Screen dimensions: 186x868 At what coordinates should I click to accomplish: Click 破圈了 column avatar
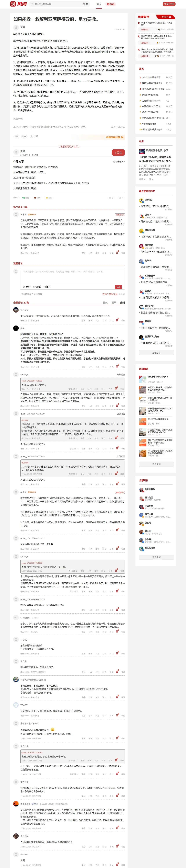point(141,216)
